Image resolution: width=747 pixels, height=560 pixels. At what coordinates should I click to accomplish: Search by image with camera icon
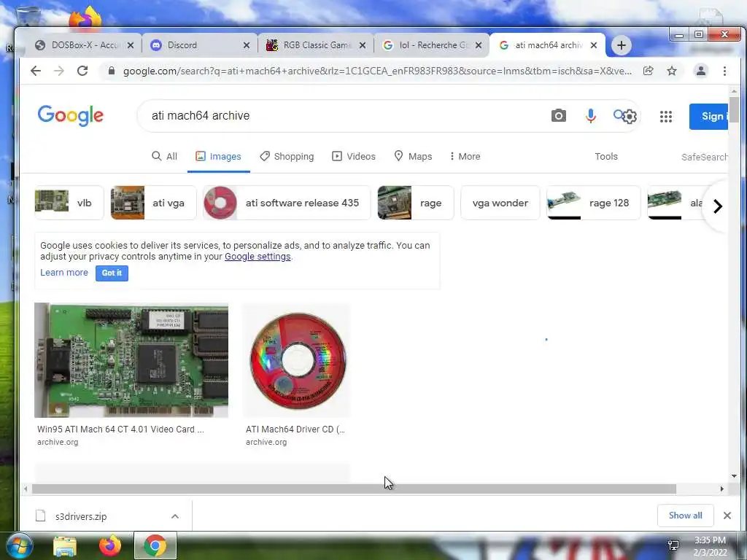point(559,116)
